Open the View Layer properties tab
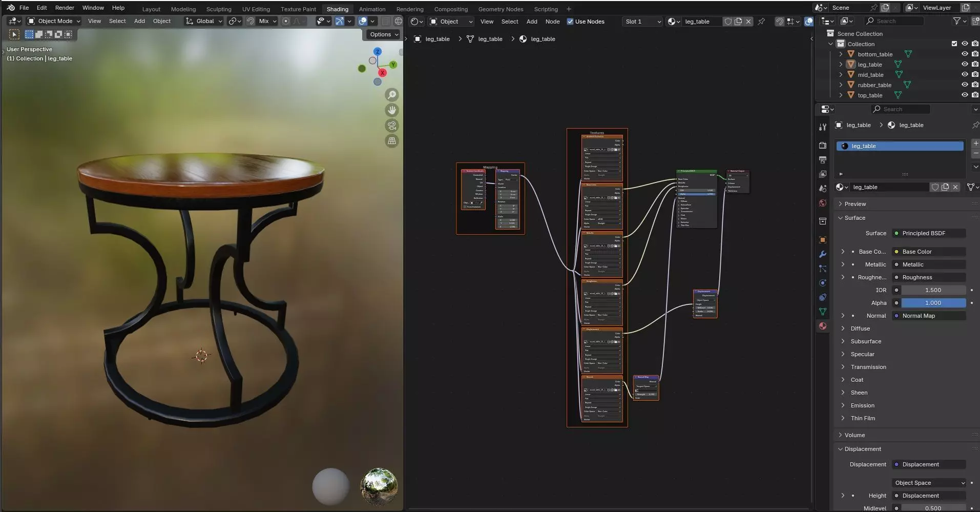This screenshot has width=980, height=512. click(823, 174)
